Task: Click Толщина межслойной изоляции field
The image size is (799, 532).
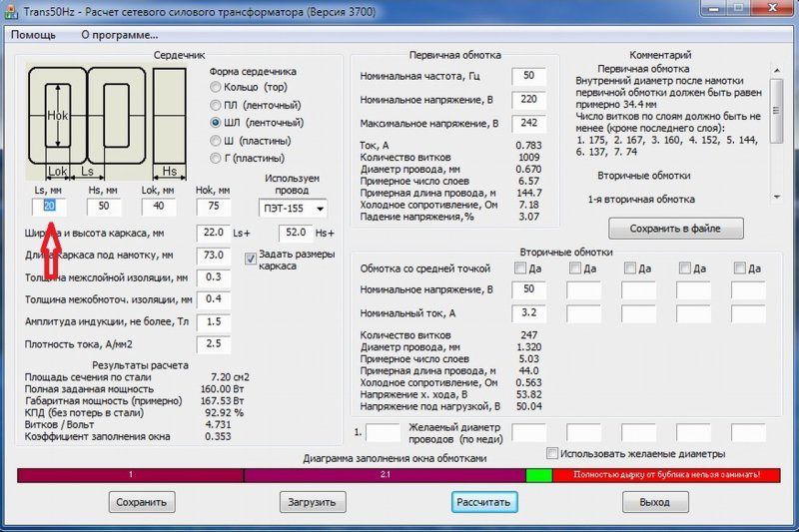Action: [x=214, y=277]
